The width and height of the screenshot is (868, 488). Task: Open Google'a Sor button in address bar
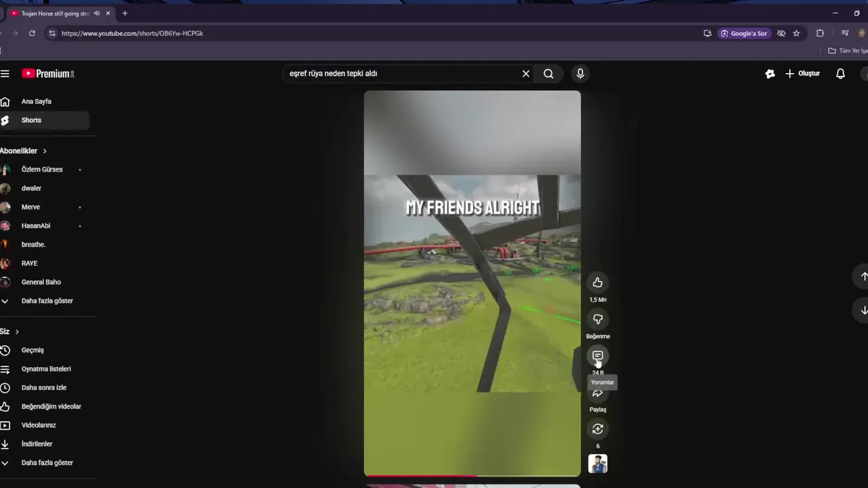pos(744,33)
